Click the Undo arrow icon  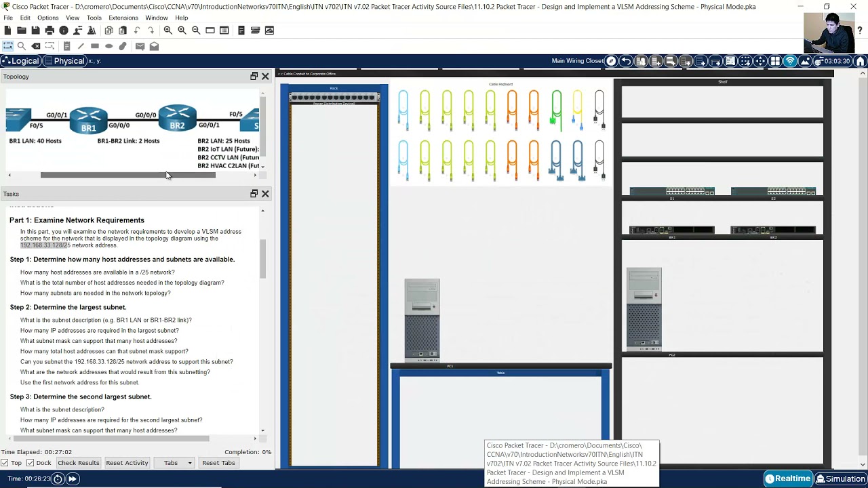(x=137, y=30)
